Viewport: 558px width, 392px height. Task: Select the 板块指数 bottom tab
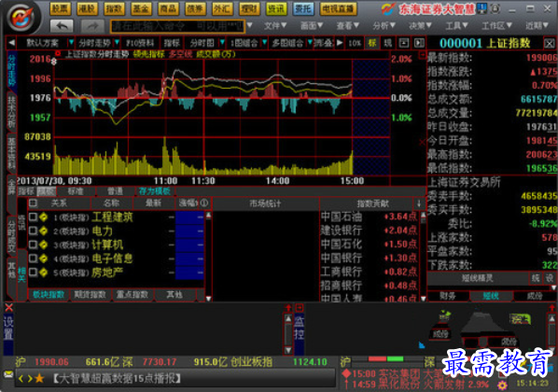[x=49, y=295]
